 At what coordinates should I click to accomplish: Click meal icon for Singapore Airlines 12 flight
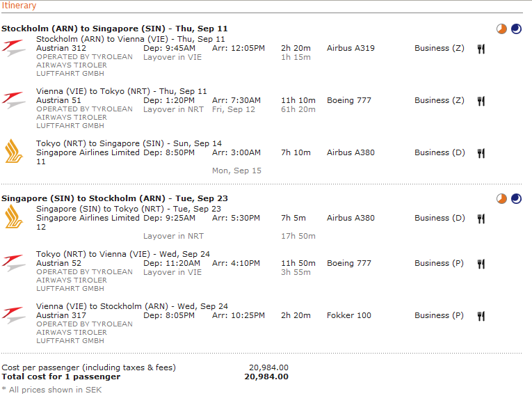click(481, 219)
